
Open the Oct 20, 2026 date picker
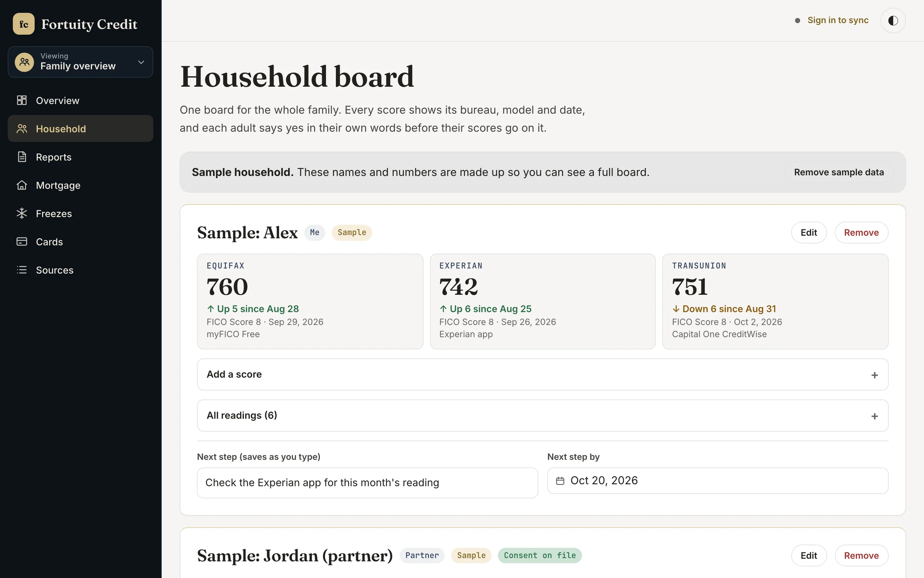pyautogui.click(x=718, y=481)
